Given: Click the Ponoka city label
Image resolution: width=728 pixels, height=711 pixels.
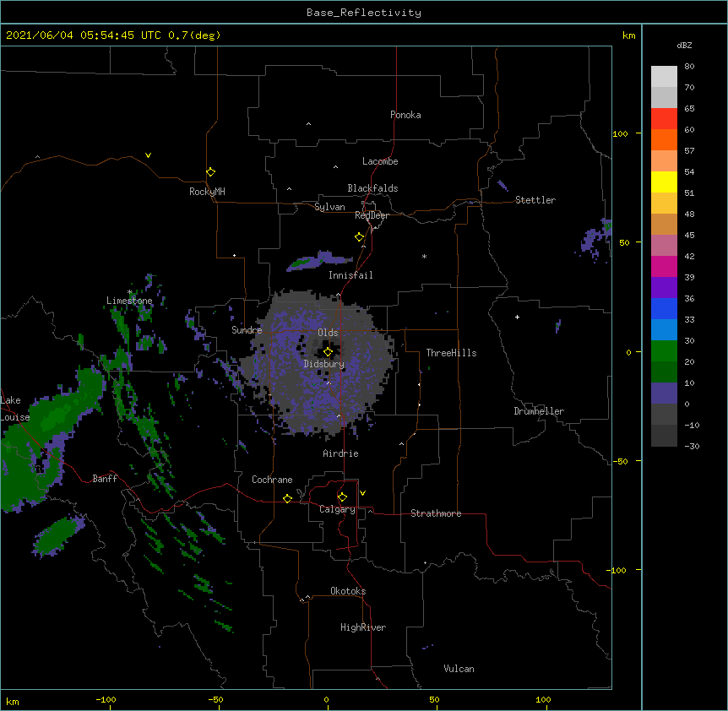Looking at the screenshot, I should [x=405, y=115].
